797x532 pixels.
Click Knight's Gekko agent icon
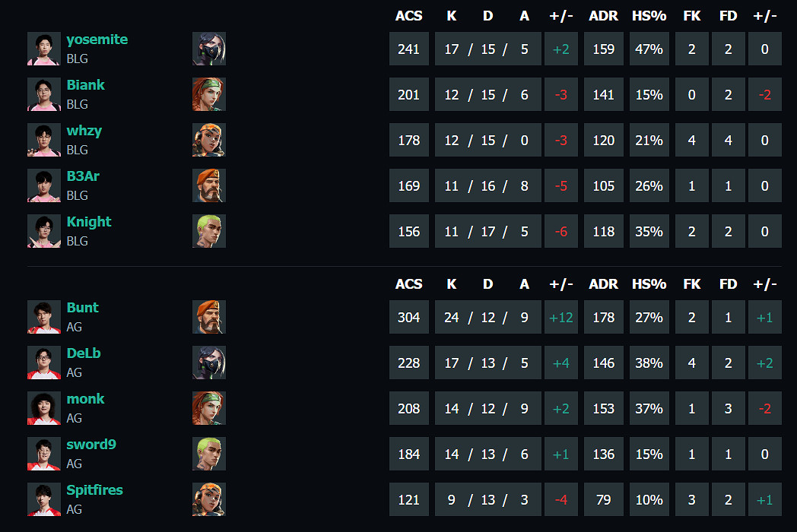pos(208,231)
